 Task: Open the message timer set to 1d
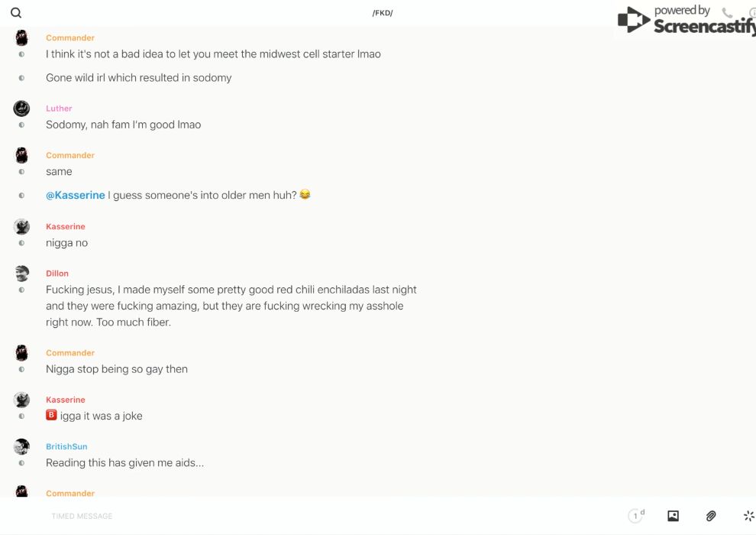636,516
